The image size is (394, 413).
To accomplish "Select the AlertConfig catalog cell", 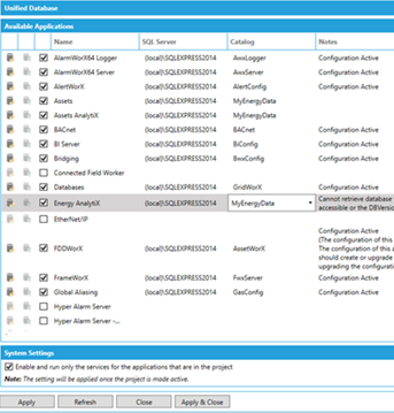I will (x=250, y=87).
